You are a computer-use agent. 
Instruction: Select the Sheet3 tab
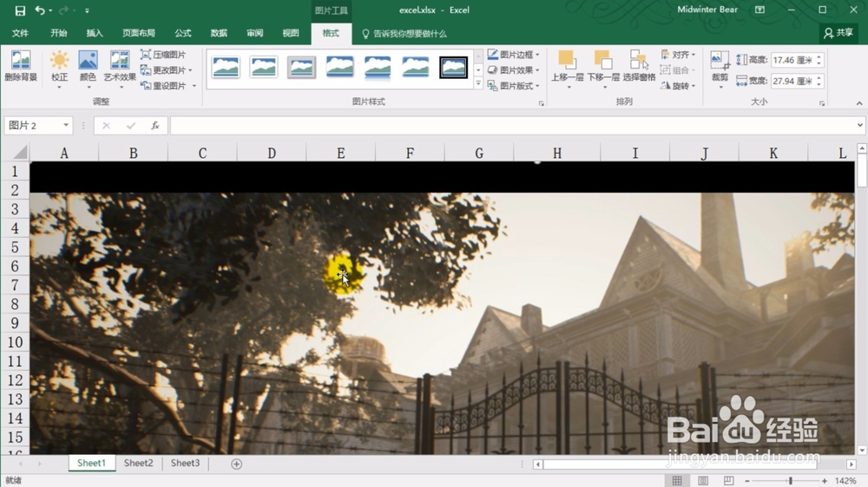click(x=185, y=464)
